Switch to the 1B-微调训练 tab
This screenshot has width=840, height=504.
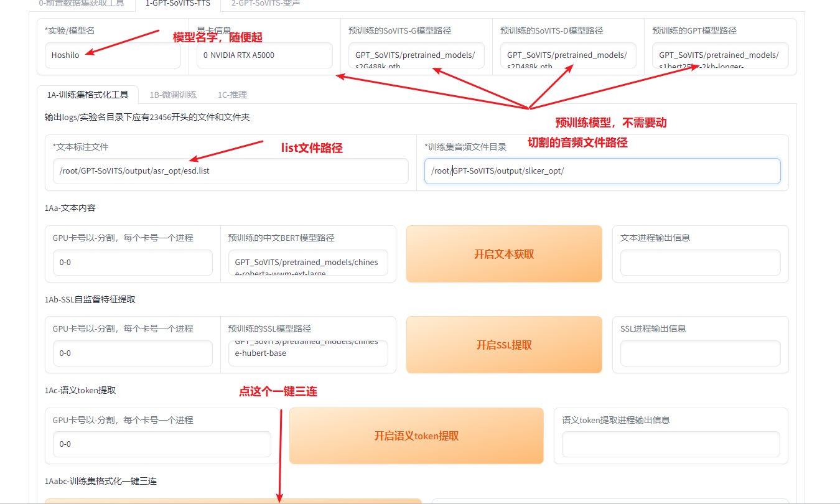coord(173,95)
